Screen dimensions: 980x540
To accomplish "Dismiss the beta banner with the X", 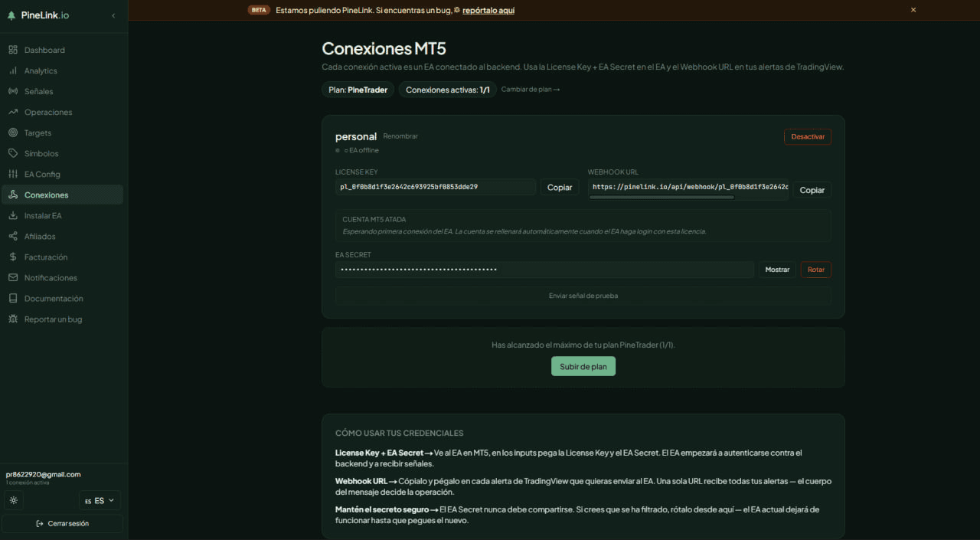I will (x=913, y=10).
